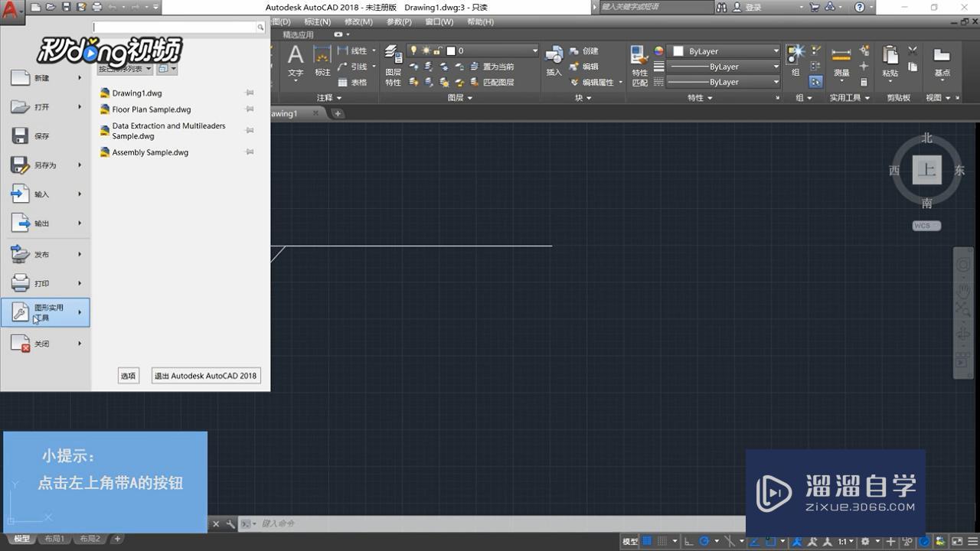
Task: Choose Close (关闭) in application menu
Action: click(x=45, y=344)
